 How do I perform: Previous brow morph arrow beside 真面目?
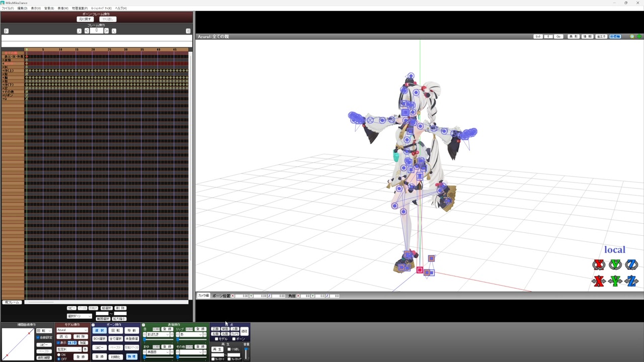pos(145,352)
